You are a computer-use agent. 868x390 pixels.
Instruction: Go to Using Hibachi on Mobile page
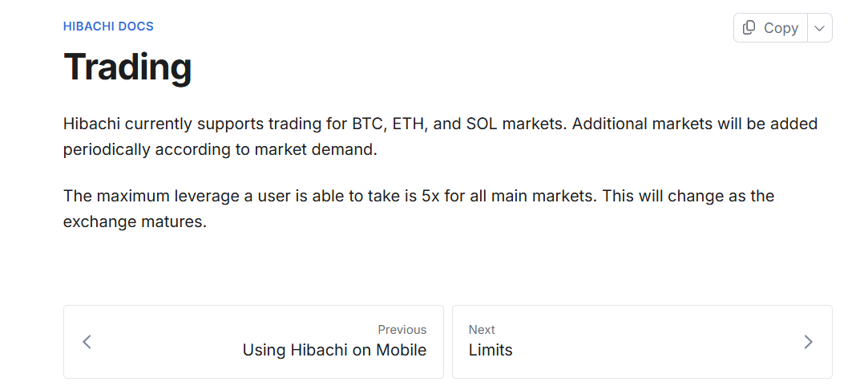(334, 350)
